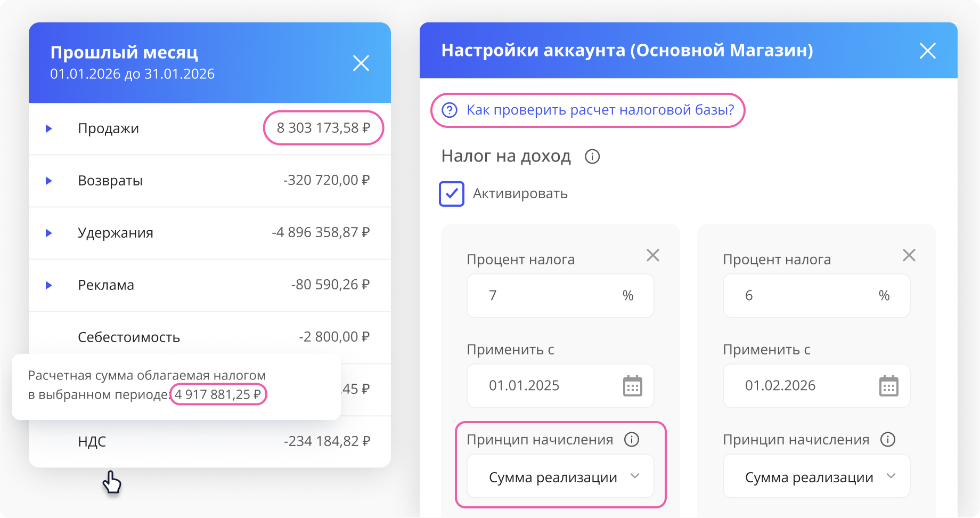Expand the Возвраты row

click(x=49, y=181)
